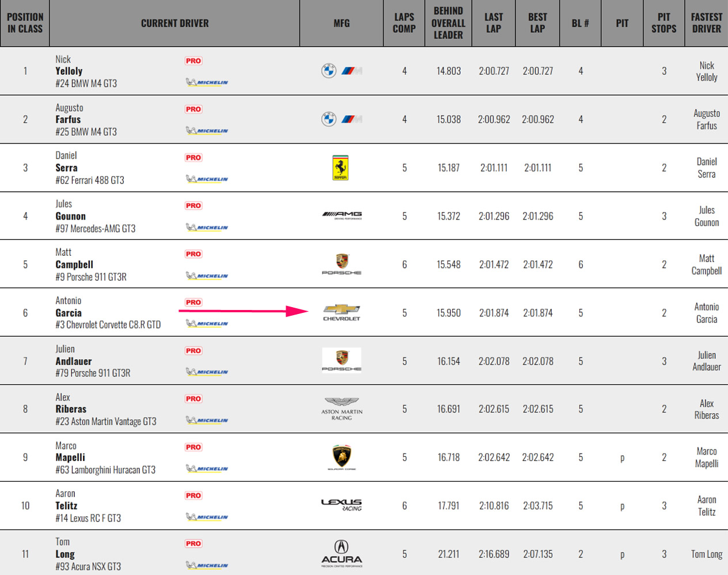Click the Behind Overall Leader column header

[448, 23]
